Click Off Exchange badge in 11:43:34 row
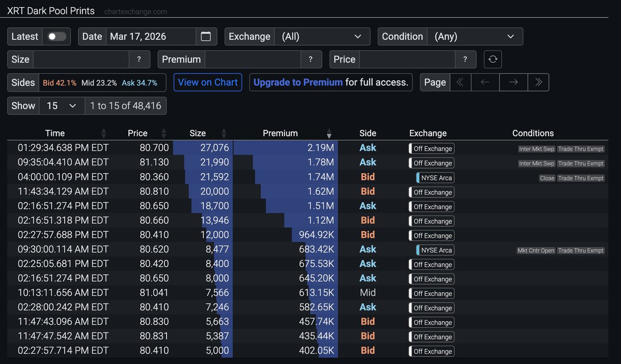Screen dimensions: 621x364 pyautogui.click(x=431, y=192)
